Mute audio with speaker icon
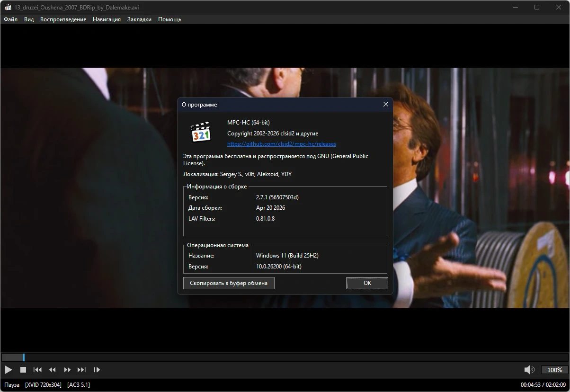Screen dimensions: 570x392 [529, 370]
